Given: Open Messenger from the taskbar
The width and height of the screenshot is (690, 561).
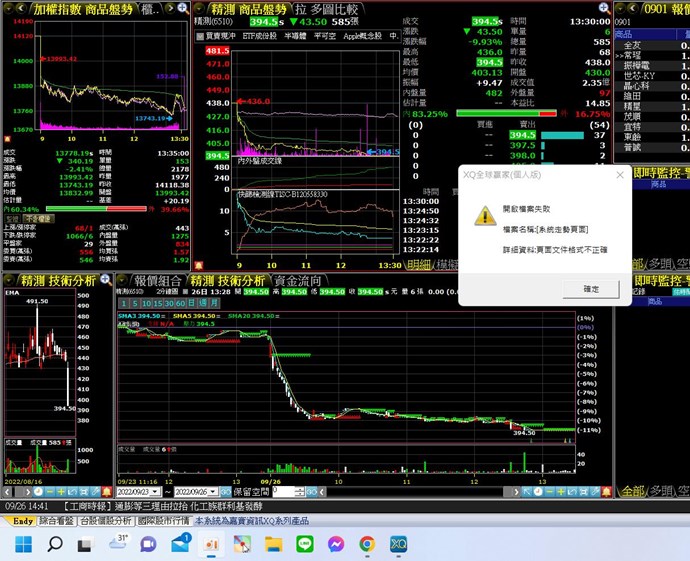Looking at the screenshot, I should (x=335, y=544).
